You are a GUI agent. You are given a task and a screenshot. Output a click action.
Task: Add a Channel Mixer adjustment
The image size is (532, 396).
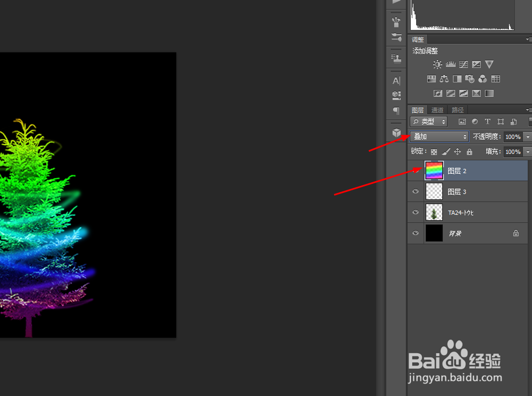482,79
